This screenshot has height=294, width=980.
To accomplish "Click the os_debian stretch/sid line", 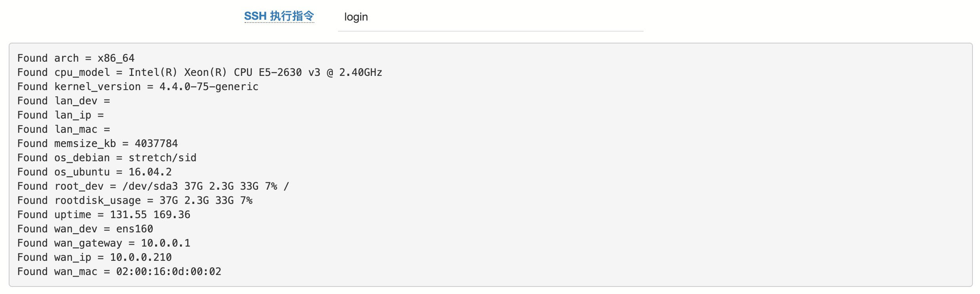I will [107, 158].
